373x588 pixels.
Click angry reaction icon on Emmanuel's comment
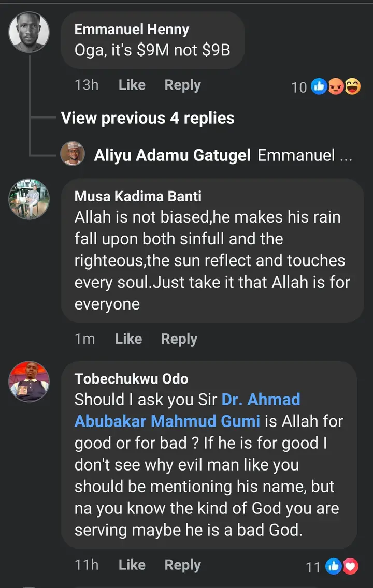[336, 87]
